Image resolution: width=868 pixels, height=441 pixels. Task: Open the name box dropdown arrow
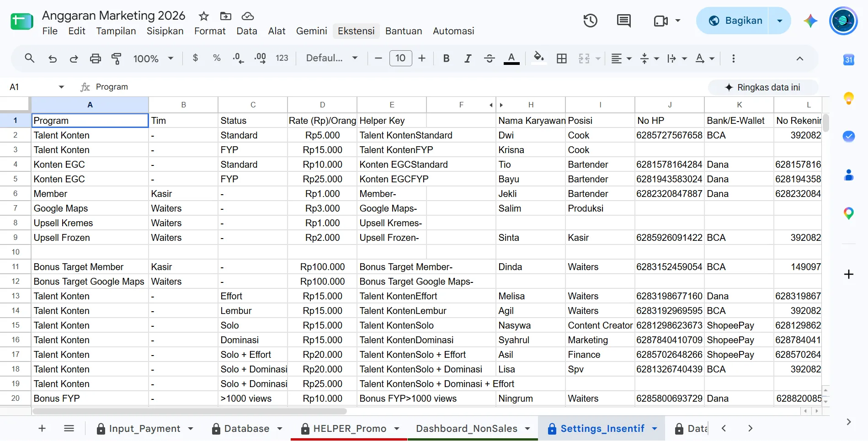61,87
